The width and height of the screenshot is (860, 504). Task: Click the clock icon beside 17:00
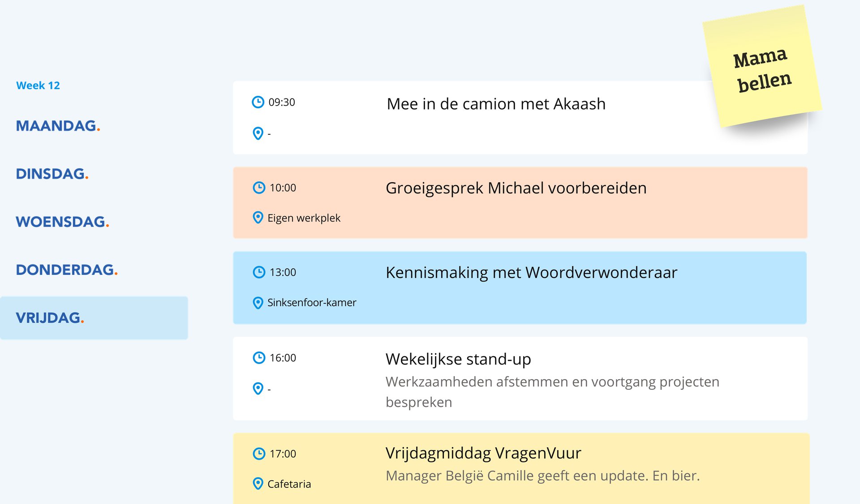click(259, 453)
